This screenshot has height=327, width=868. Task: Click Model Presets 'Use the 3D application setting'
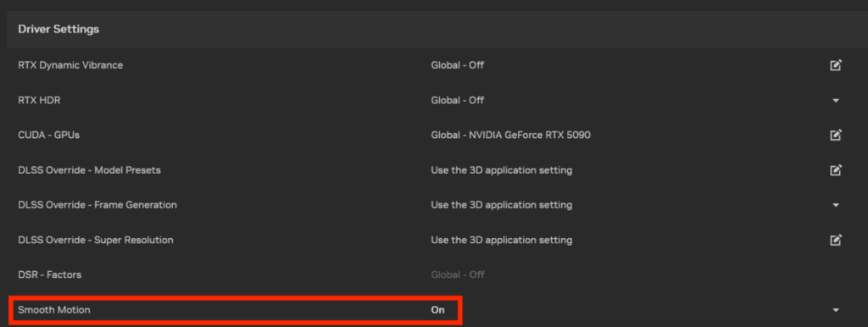tap(502, 170)
